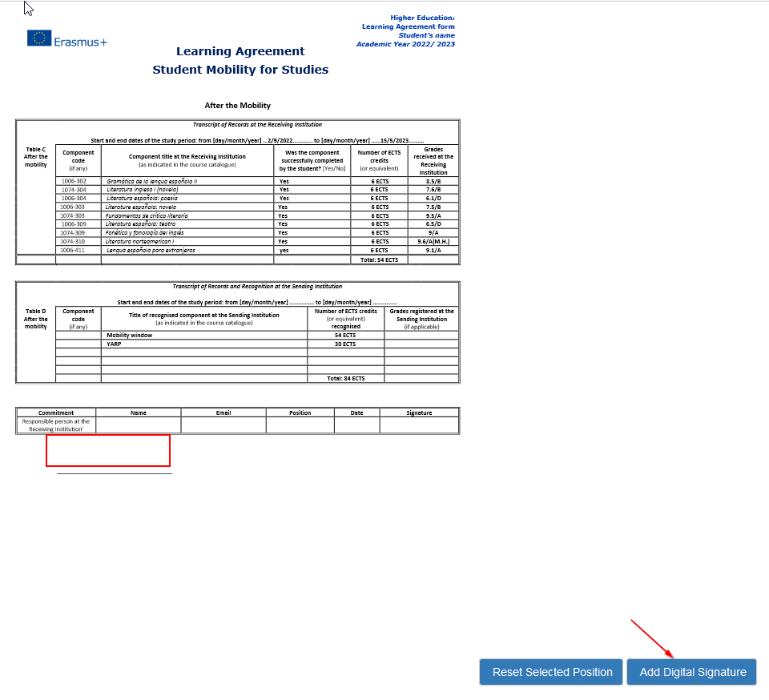Click the "Signature" column header
769x700 pixels.
click(x=419, y=412)
